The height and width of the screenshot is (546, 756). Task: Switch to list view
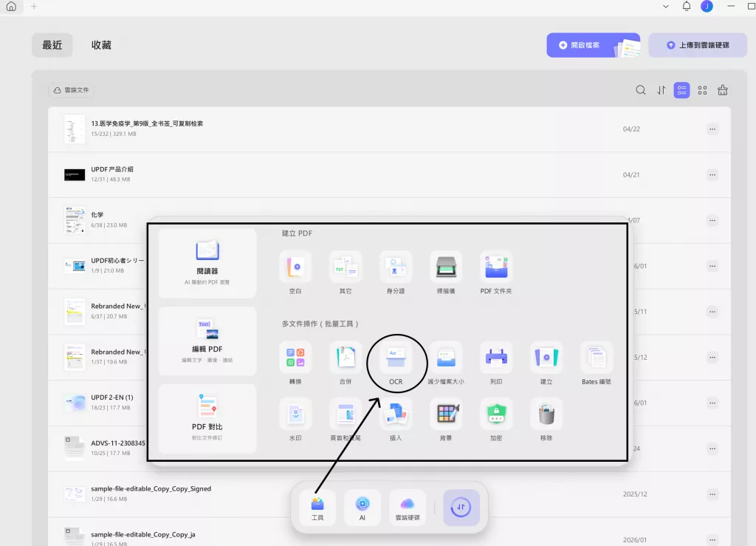681,90
